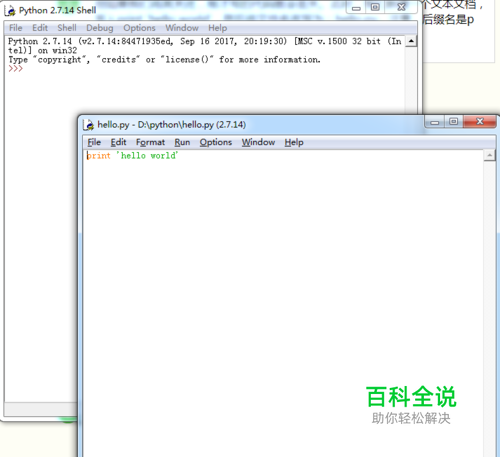Click the 'hello world' string in editor
Image resolution: width=500 pixels, height=457 pixels.
(x=147, y=155)
